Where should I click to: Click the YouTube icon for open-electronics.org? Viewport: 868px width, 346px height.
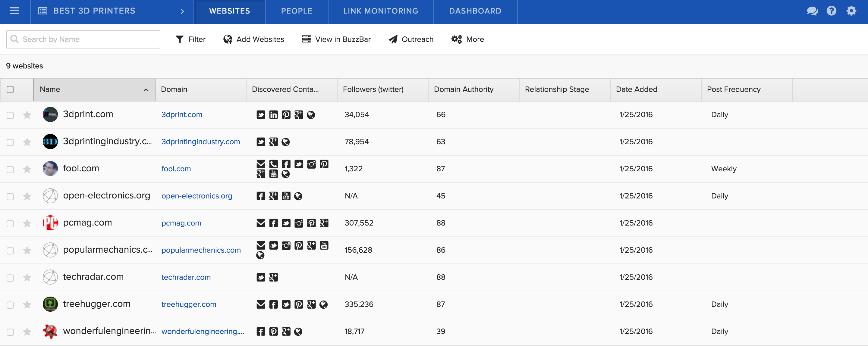click(x=286, y=196)
